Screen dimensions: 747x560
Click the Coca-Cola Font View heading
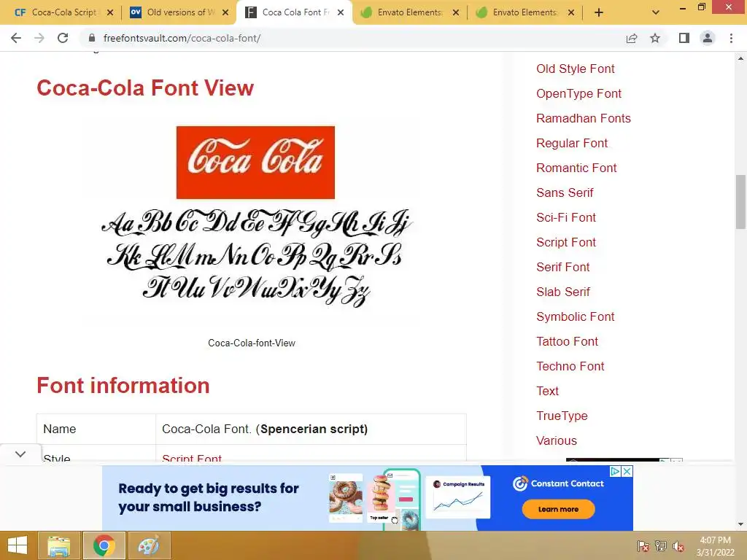point(145,88)
